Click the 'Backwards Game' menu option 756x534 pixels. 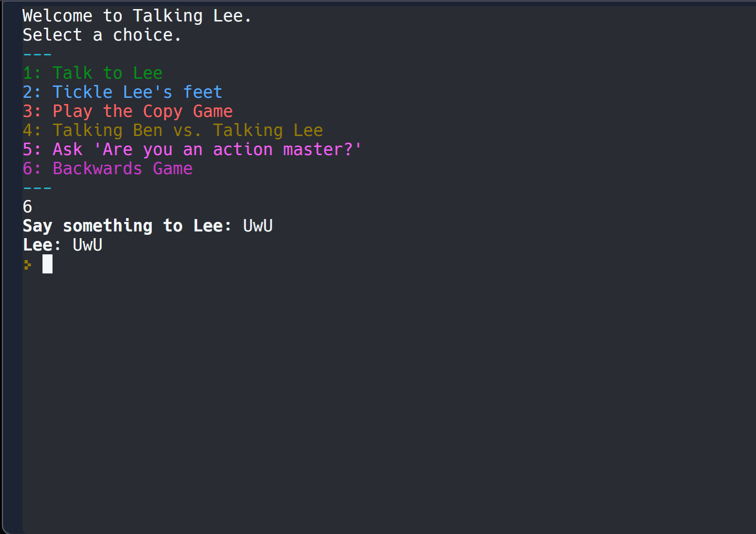(x=122, y=168)
